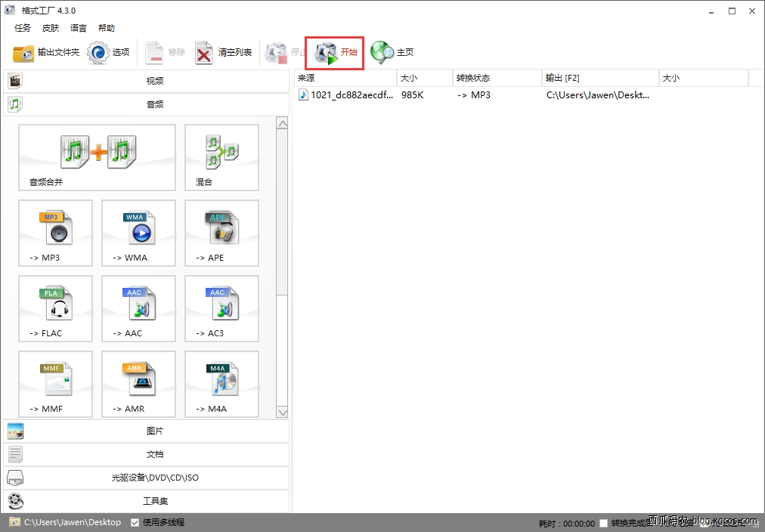Viewport: 765px width, 532px height.
Task: Click the format list scroll up arrow
Action: tap(282, 123)
